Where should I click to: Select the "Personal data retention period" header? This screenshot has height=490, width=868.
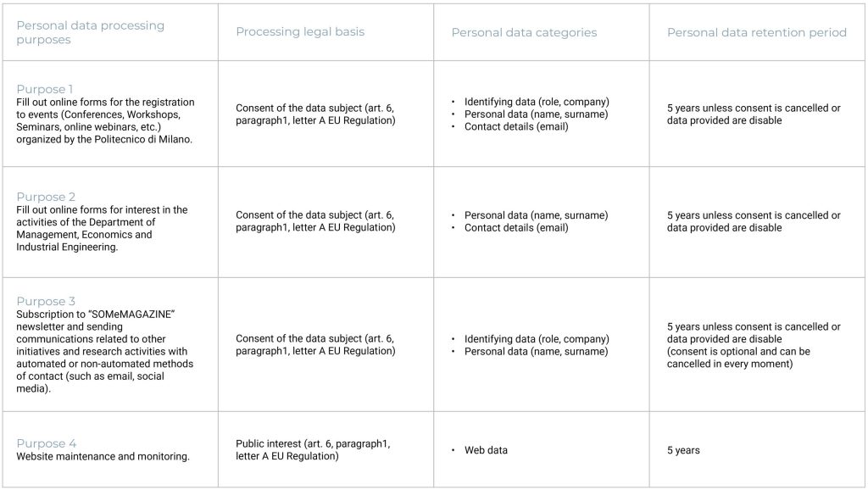756,32
